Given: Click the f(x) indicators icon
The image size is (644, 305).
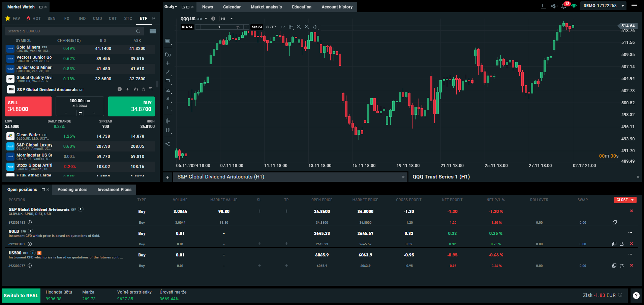Looking at the screenshot, I should [x=167, y=54].
